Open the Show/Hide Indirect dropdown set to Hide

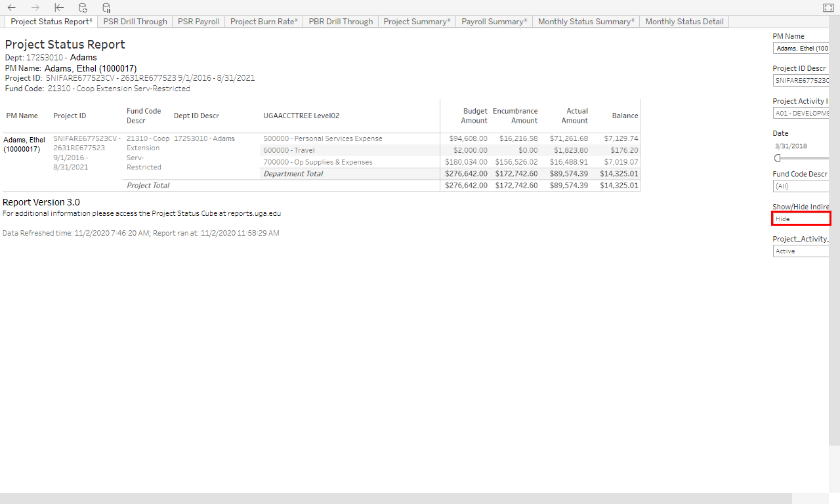pyautogui.click(x=801, y=219)
